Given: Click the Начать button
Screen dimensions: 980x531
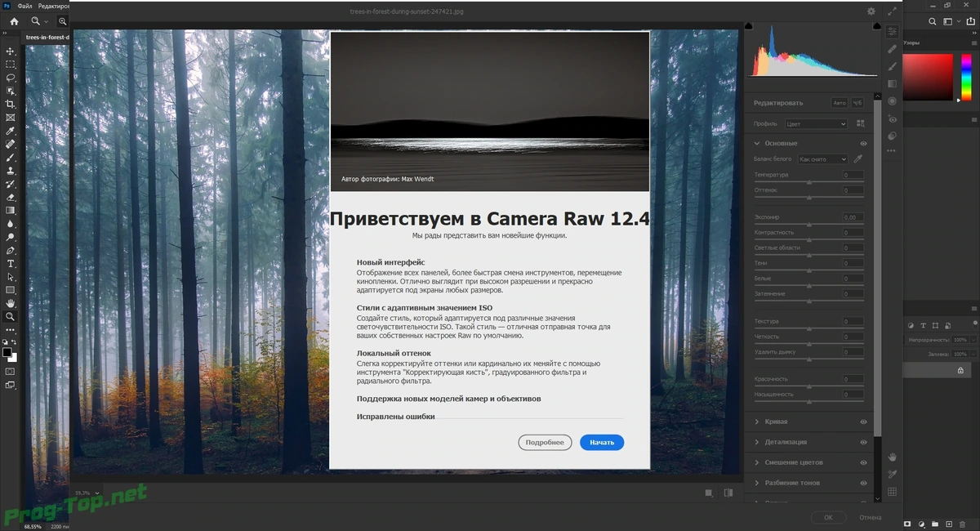Looking at the screenshot, I should pos(602,442).
